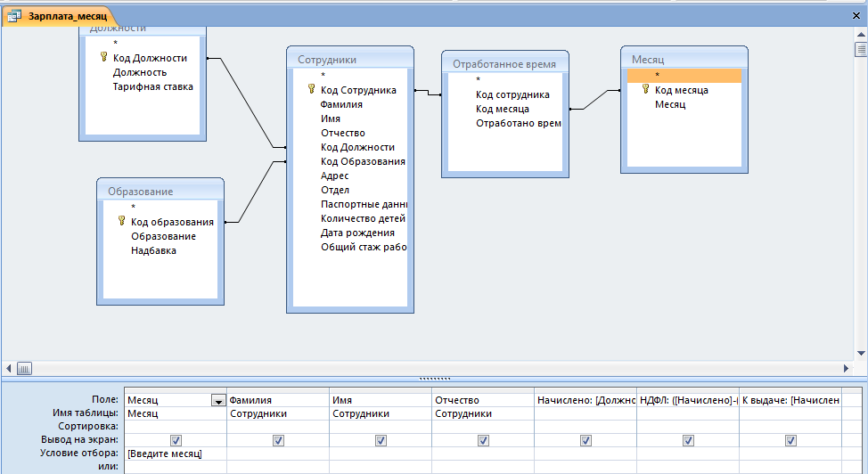Click the vertical scrollbar up arrow
868x474 pixels.
tap(861, 34)
